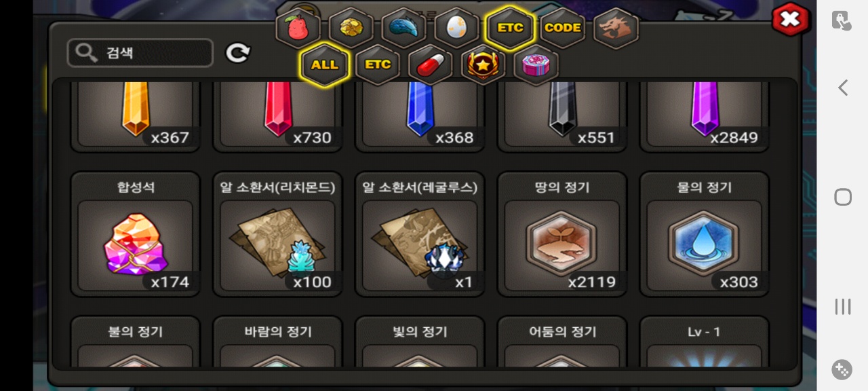
Task: Select the ALL sub-filter tab
Action: [x=324, y=64]
